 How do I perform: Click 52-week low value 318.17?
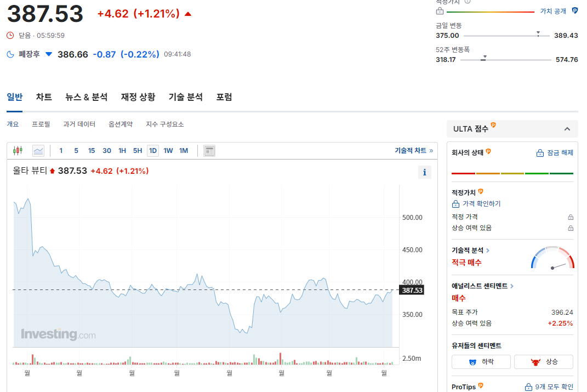446,60
